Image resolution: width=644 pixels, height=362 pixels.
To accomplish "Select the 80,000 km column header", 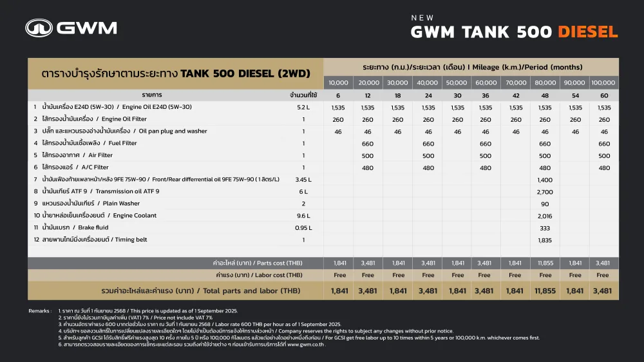I will [545, 82].
